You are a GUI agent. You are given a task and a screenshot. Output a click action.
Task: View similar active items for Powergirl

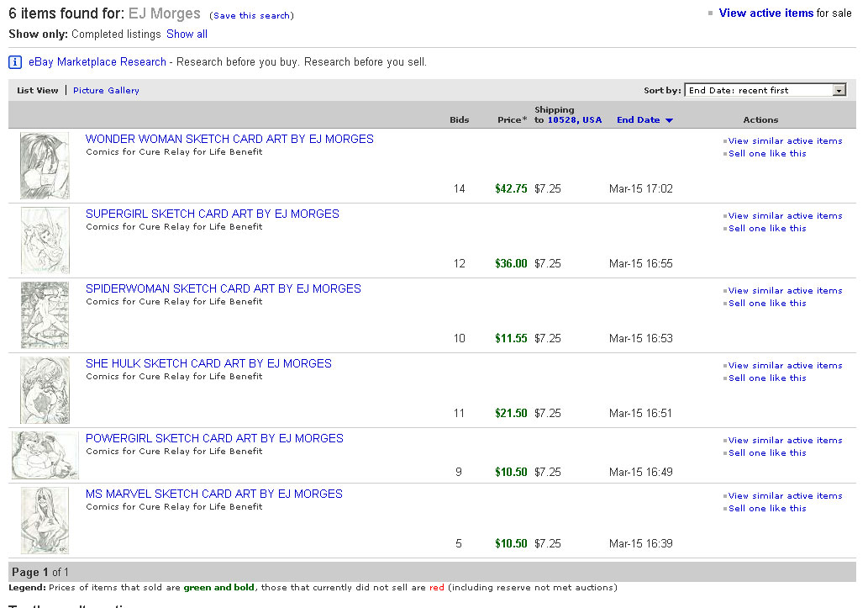click(785, 440)
